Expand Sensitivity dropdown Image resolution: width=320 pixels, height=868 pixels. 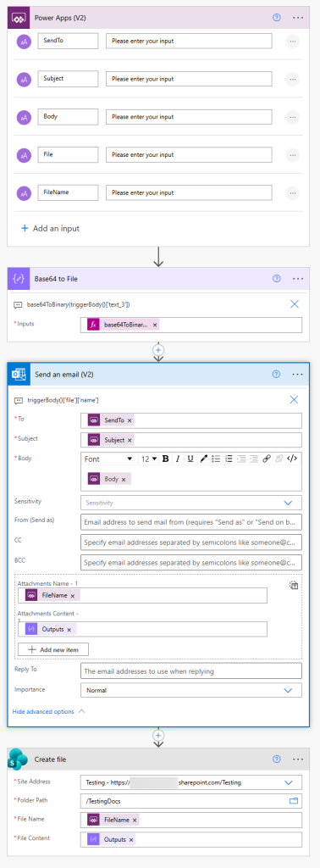[287, 503]
